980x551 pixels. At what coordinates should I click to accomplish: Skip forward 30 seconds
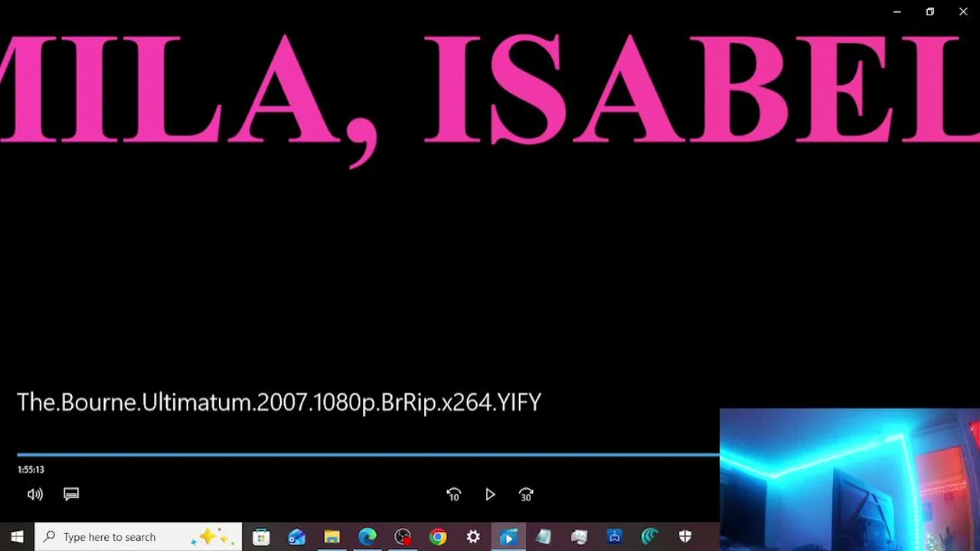[x=526, y=495]
